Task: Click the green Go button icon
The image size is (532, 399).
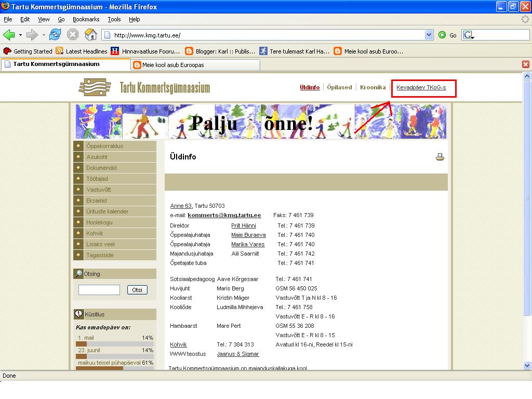Action: [x=442, y=35]
